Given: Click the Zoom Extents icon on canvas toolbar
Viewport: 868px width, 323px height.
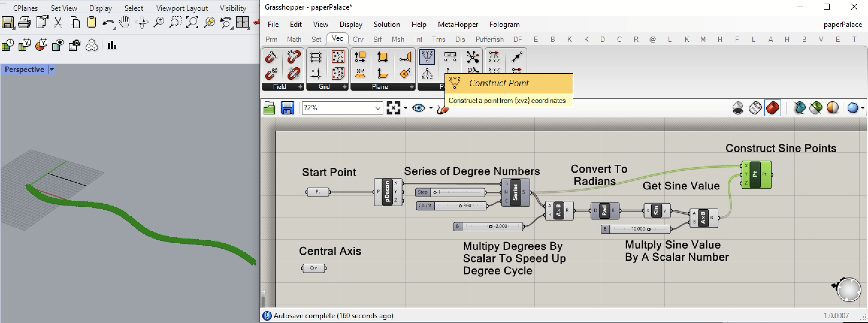Looking at the screenshot, I should [394, 108].
